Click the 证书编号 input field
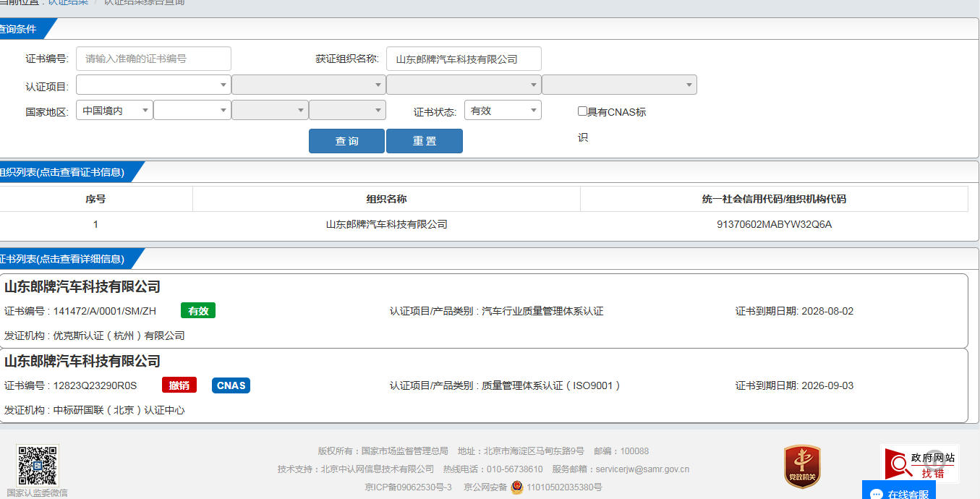 (x=153, y=59)
